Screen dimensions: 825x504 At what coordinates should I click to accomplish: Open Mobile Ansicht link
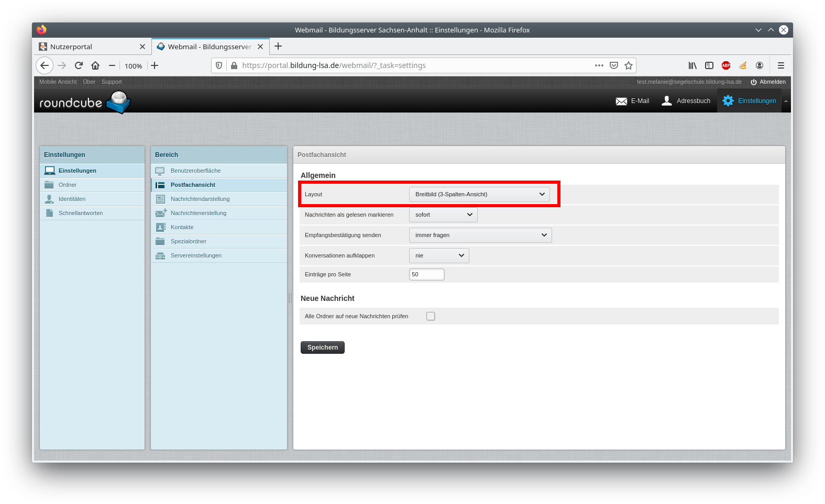(58, 82)
